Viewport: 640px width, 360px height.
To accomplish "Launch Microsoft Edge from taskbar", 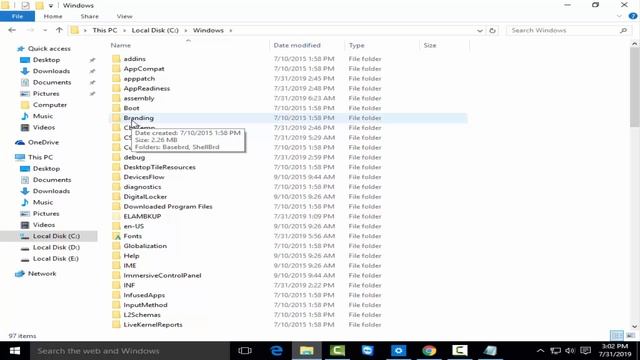I will [x=276, y=351].
